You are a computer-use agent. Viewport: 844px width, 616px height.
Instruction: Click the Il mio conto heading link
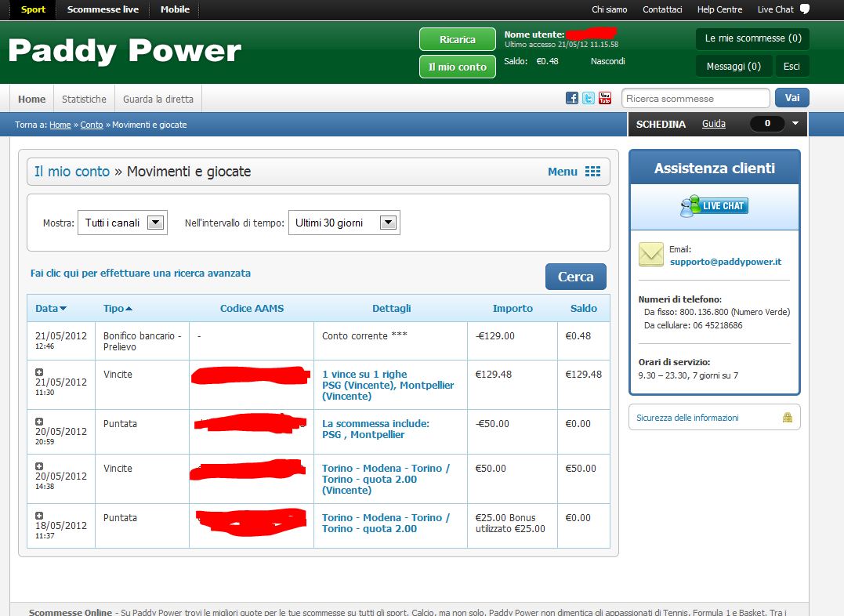tap(72, 171)
